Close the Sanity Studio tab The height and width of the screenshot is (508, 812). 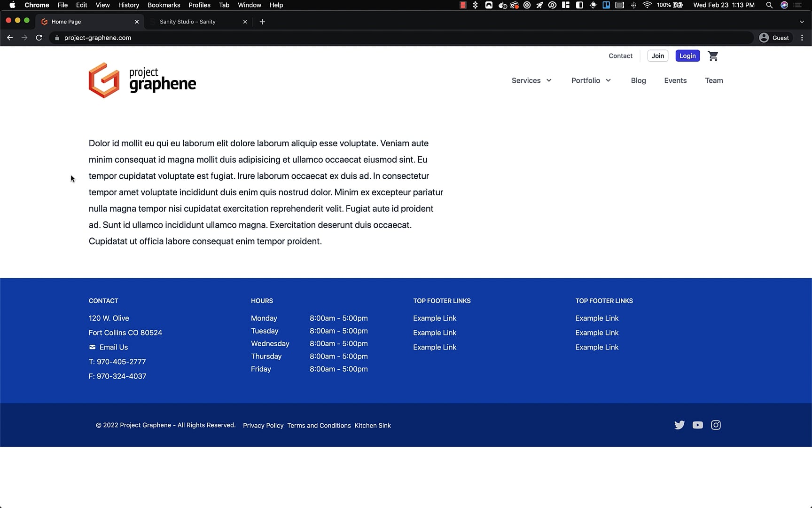tap(245, 22)
